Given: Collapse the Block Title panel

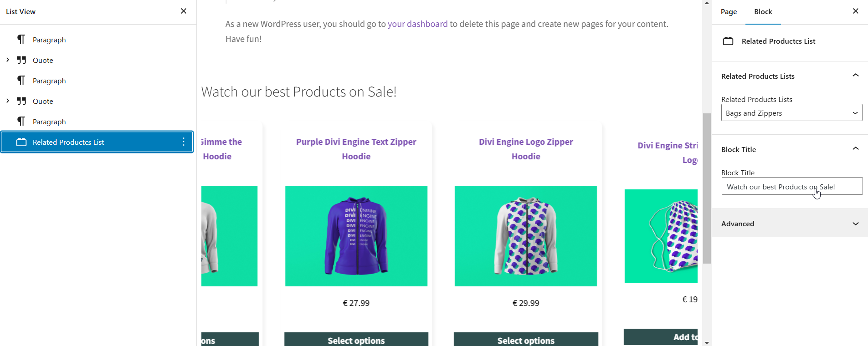Looking at the screenshot, I should coord(855,149).
